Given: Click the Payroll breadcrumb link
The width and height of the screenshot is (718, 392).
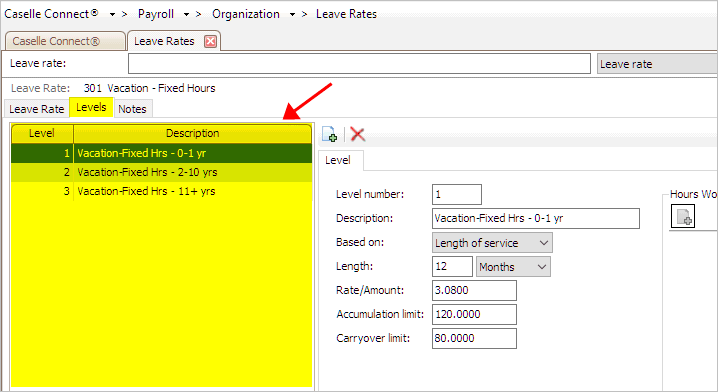Looking at the screenshot, I should coord(156,14).
